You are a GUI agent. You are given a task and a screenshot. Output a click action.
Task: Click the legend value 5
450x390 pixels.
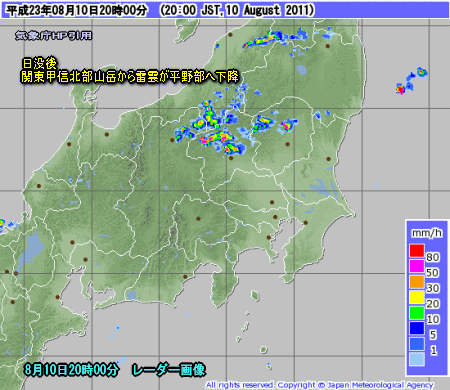[433, 335]
